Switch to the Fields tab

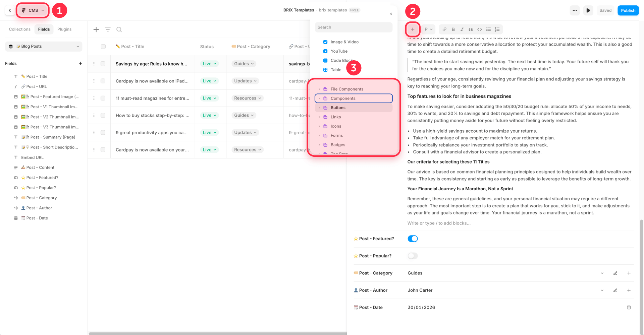44,29
